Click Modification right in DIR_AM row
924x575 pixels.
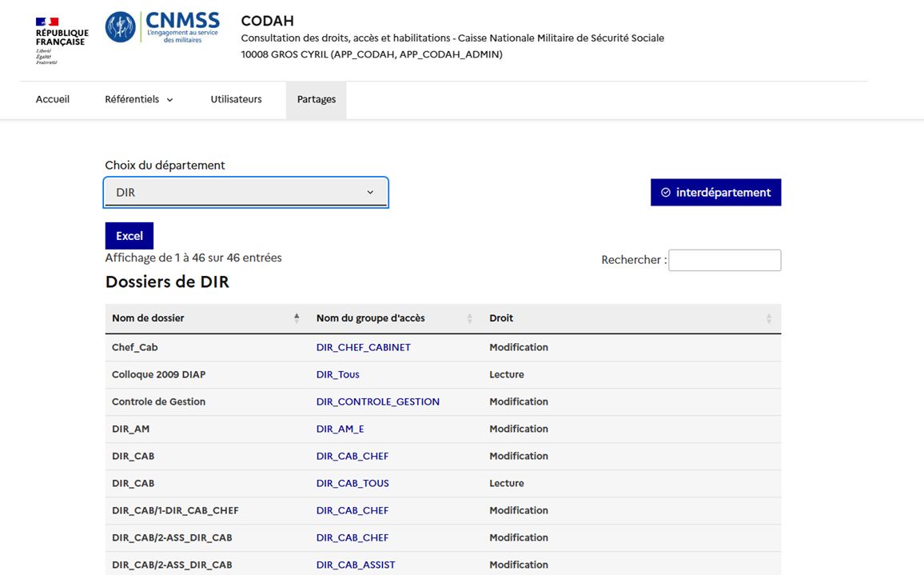pyautogui.click(x=519, y=429)
